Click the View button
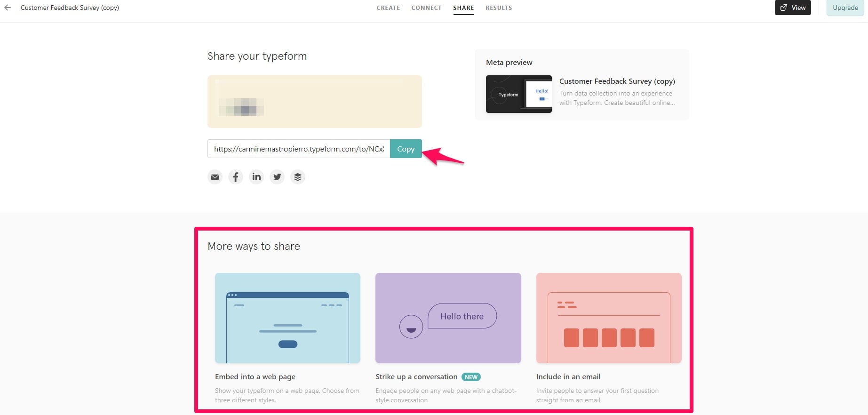The height and width of the screenshot is (415, 868). click(793, 8)
